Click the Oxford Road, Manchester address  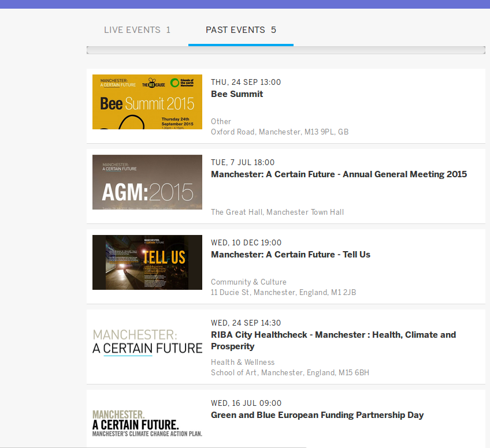pyautogui.click(x=280, y=132)
